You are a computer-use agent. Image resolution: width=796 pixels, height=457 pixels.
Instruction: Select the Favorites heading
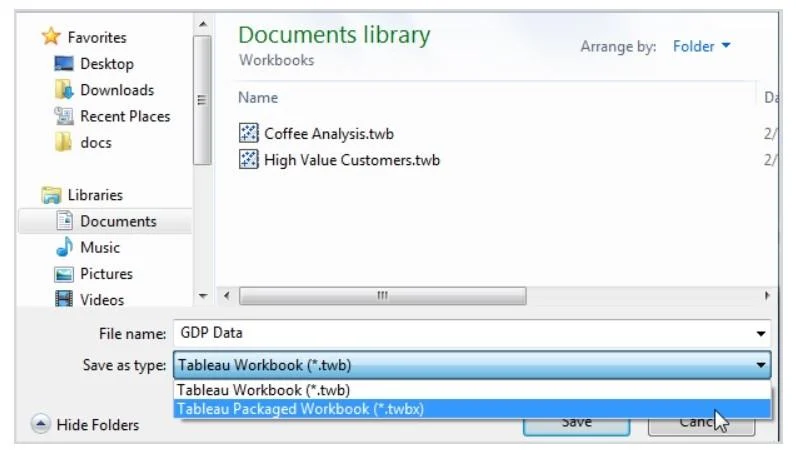click(97, 37)
